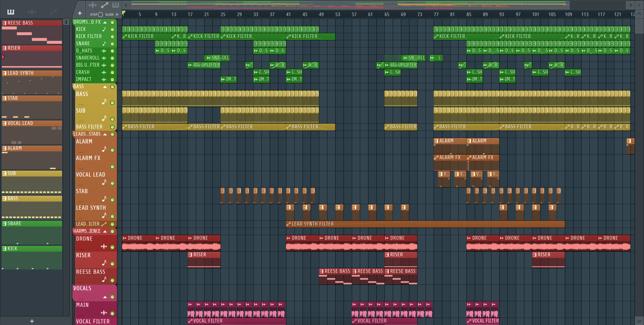Mute the CRASH track

click(112, 72)
